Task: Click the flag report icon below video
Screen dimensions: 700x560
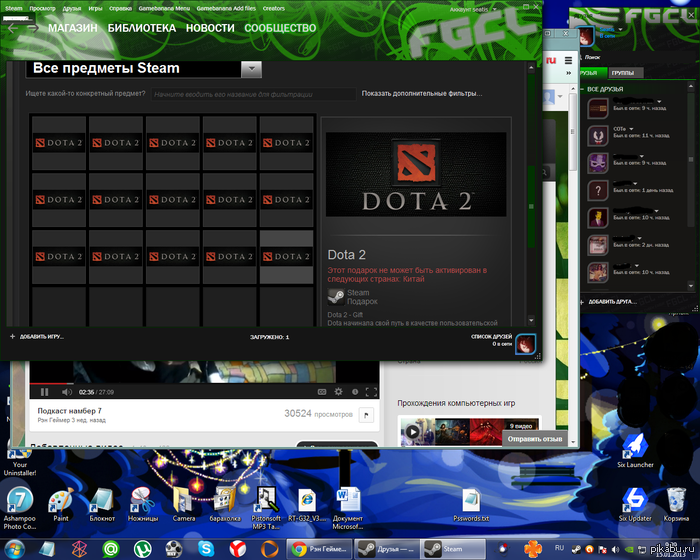Action: click(366, 415)
